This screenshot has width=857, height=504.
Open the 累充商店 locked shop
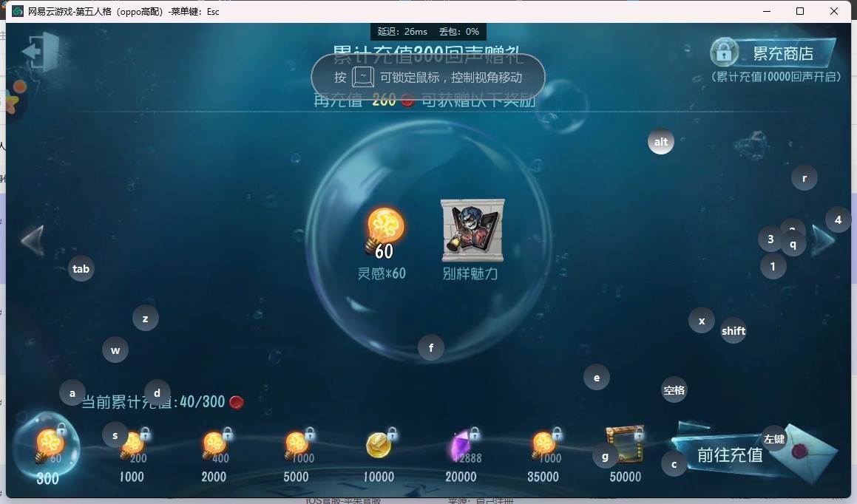pyautogui.click(x=773, y=53)
